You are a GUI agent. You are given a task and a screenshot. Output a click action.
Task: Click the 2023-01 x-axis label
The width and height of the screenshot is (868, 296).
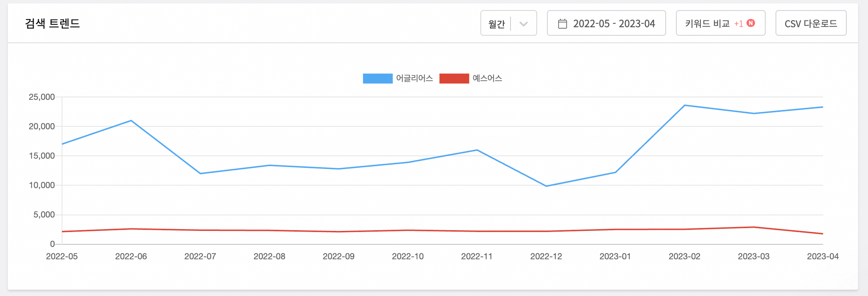(615, 257)
